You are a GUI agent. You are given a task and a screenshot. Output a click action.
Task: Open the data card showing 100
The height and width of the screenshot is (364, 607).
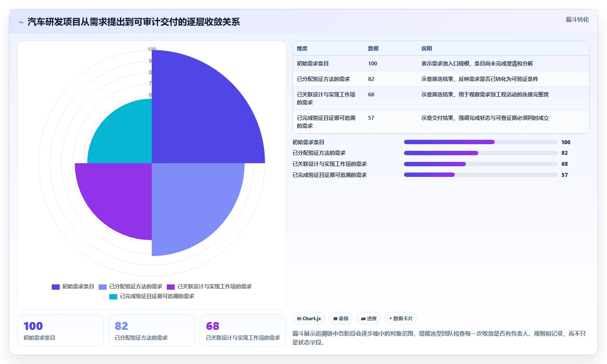(x=61, y=330)
